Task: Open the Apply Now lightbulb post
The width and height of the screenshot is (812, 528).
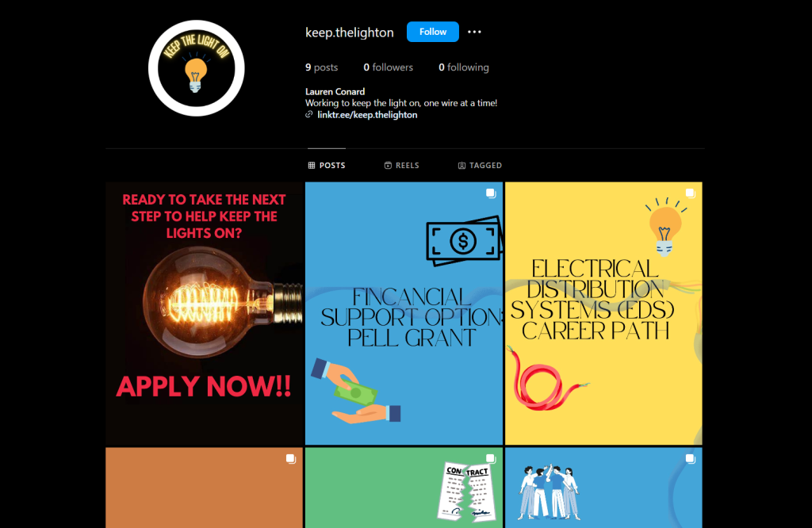Action: [204, 313]
